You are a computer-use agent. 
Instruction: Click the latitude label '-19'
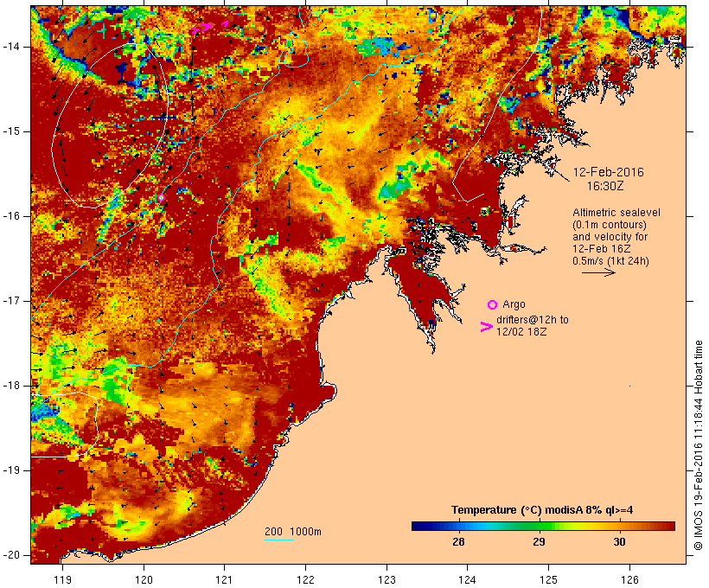tap(11, 470)
